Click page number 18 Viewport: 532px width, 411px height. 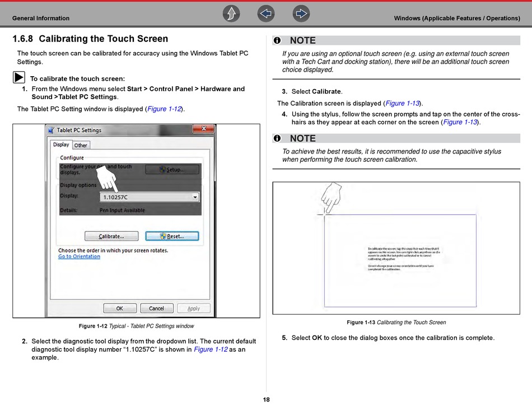coord(267,400)
